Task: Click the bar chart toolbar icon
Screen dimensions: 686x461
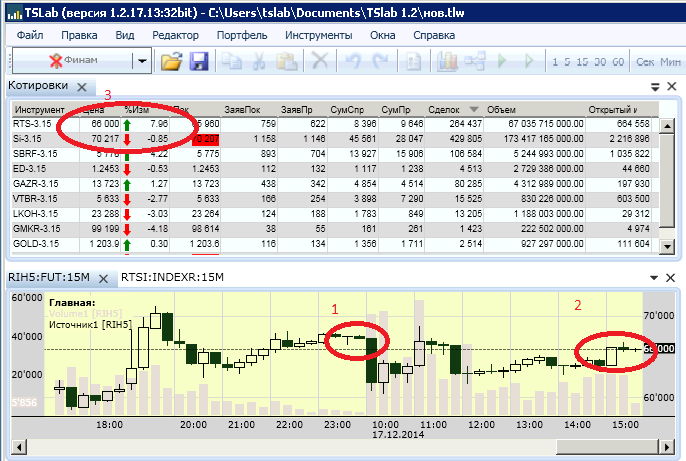Action: 447,61
